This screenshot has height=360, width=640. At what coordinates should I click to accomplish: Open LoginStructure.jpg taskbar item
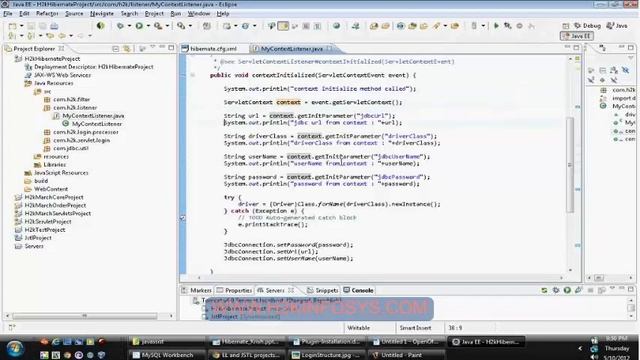click(x=327, y=355)
